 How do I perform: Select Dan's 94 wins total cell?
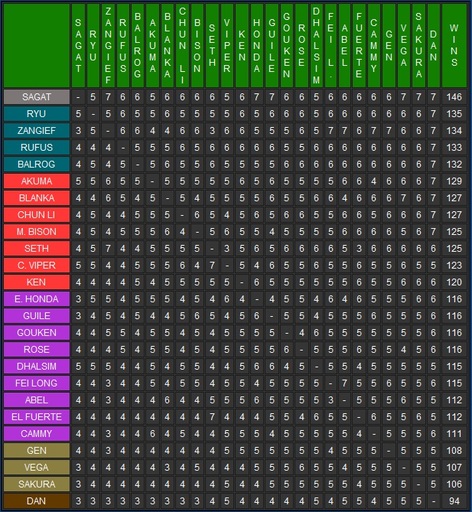click(x=454, y=501)
